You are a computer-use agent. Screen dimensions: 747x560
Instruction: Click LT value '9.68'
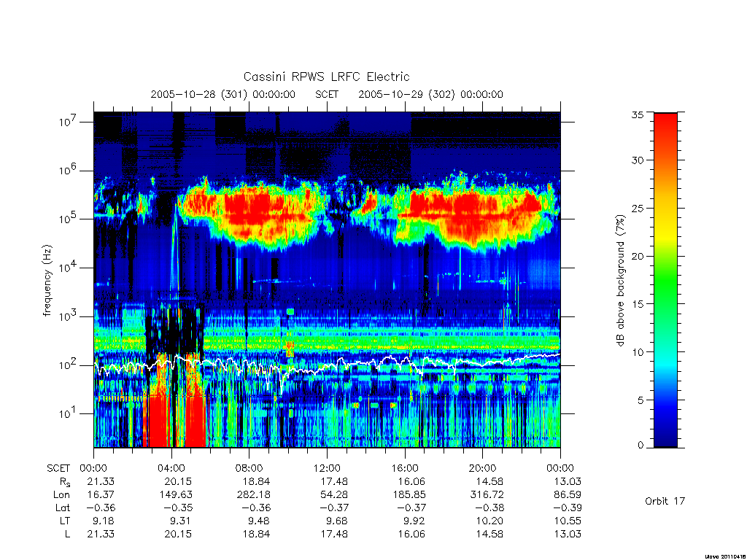pos(337,521)
